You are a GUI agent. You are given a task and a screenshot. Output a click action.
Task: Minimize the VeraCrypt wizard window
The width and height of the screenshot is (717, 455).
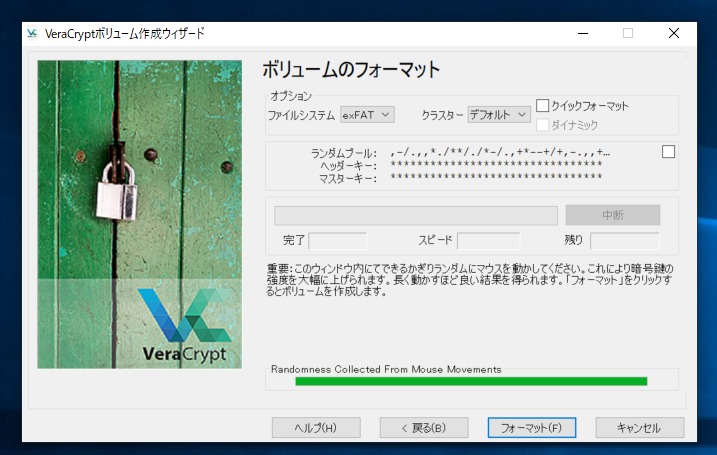point(581,33)
